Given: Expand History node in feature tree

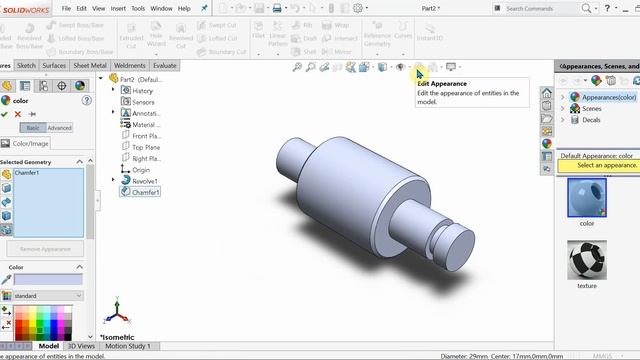Looking at the screenshot, I should 113,89.
